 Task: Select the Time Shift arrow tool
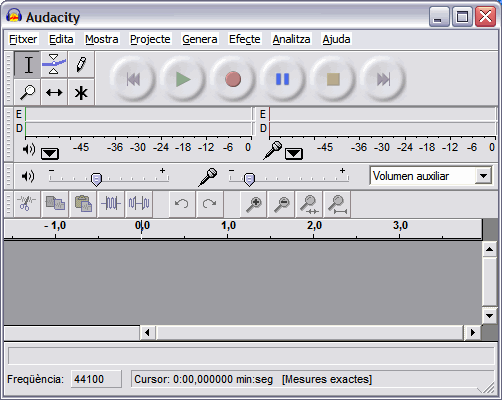[54, 92]
